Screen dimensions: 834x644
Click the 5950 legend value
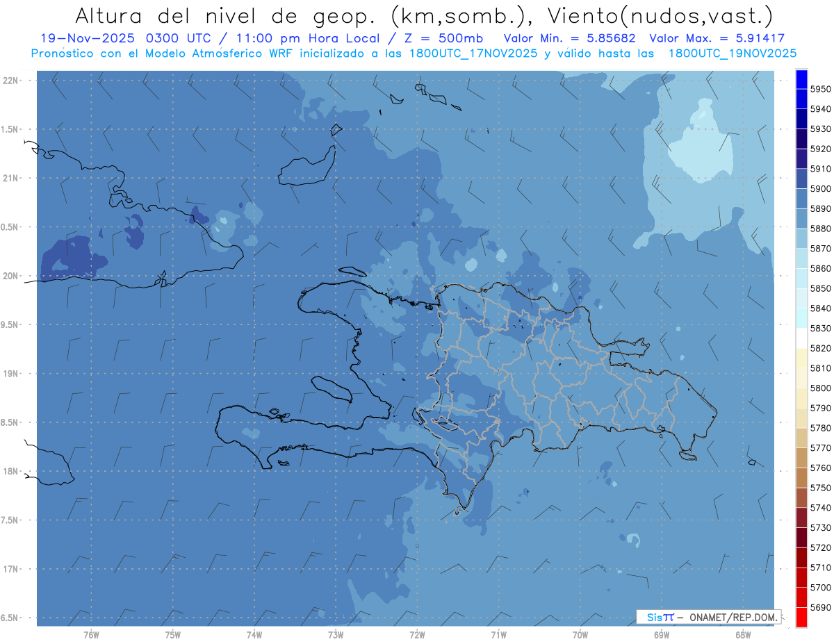tap(820, 89)
